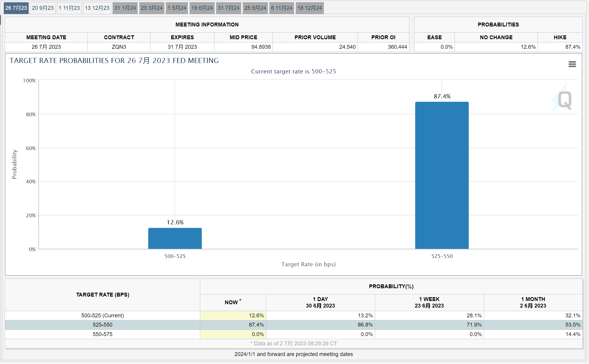Open the 1 11月23 meeting tab
This screenshot has height=364, width=589.
pos(69,8)
